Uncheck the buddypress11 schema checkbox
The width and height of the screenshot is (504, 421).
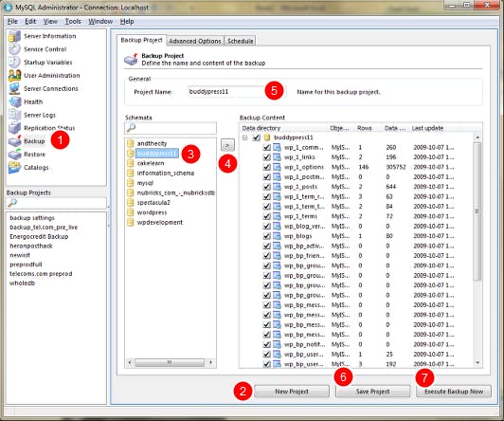256,137
